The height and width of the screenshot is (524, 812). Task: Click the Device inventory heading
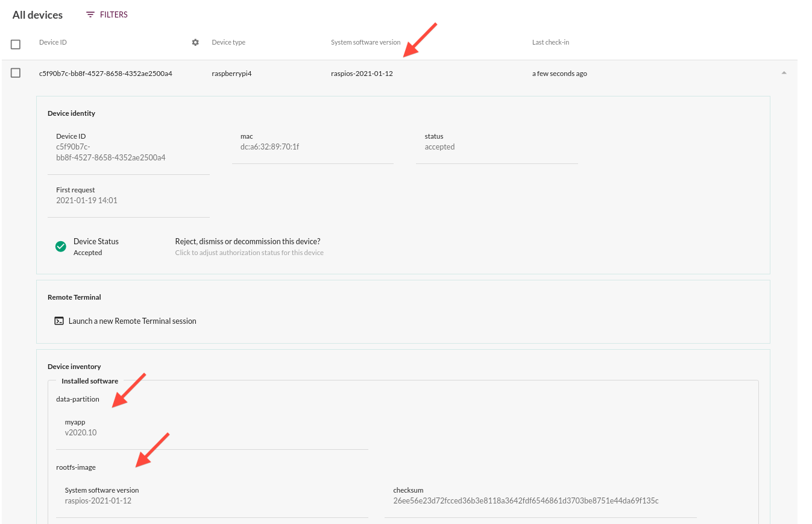[x=74, y=366]
